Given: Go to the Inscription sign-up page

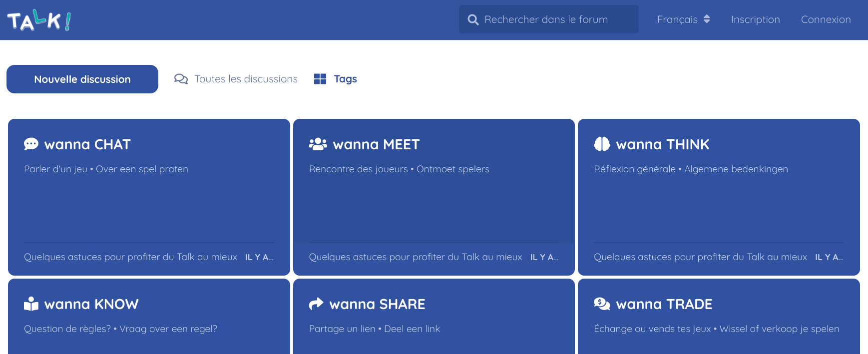Looking at the screenshot, I should 755,19.
